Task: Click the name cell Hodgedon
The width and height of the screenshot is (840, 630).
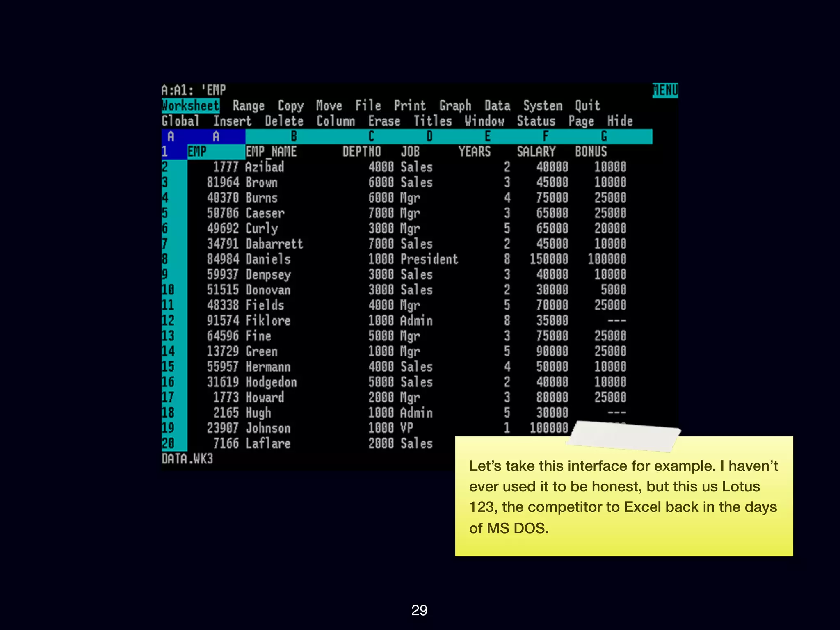Action: 271,382
